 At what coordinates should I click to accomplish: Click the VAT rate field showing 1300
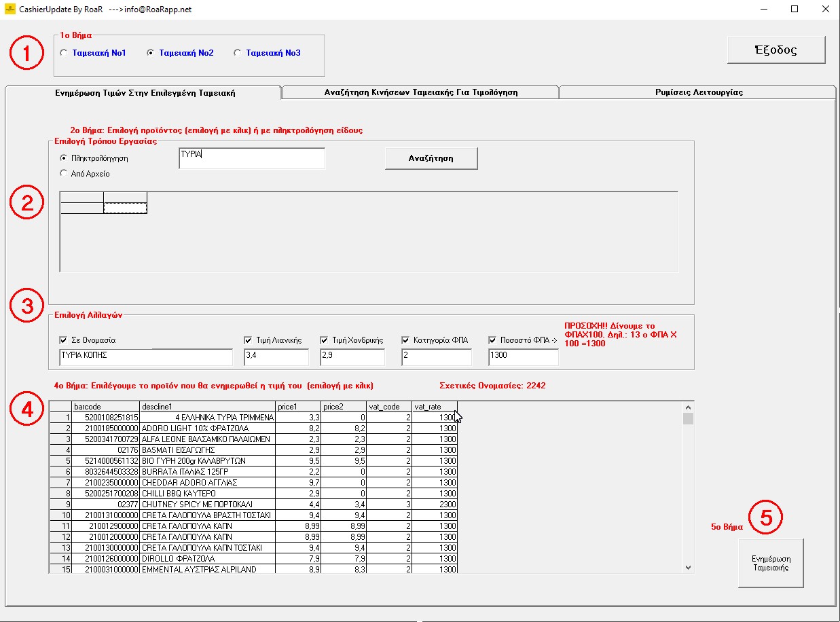point(523,356)
